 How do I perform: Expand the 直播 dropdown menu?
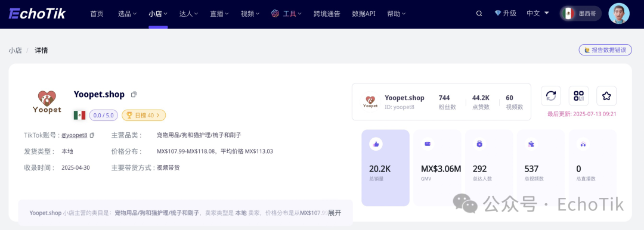tap(219, 14)
